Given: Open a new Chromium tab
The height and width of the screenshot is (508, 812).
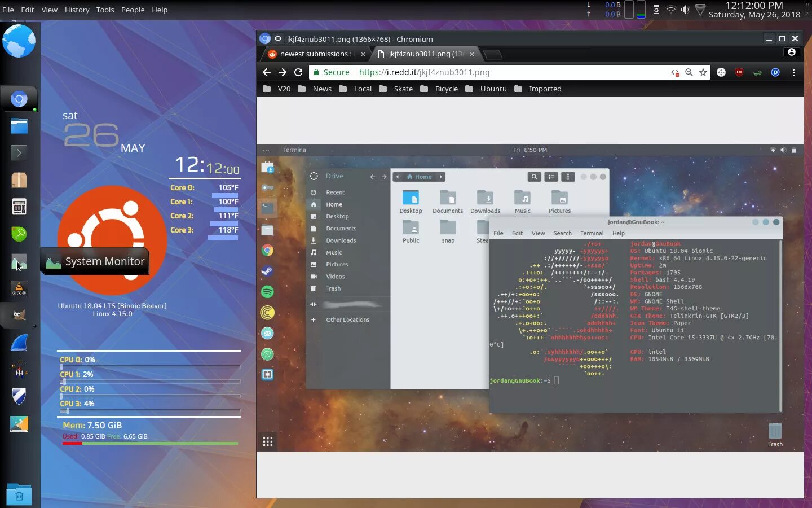Looking at the screenshot, I should point(493,55).
